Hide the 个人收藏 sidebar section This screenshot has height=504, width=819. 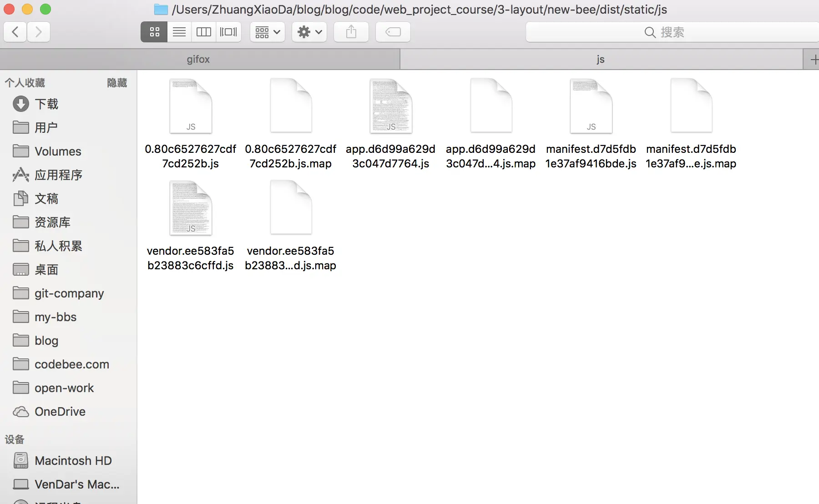click(x=117, y=83)
